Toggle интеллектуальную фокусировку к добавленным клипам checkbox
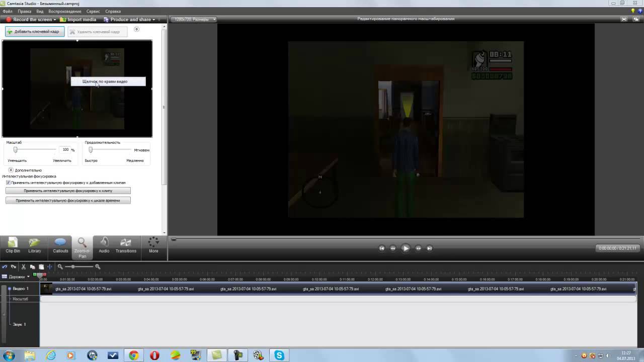Viewport: 644px width, 362px height. click(8, 183)
